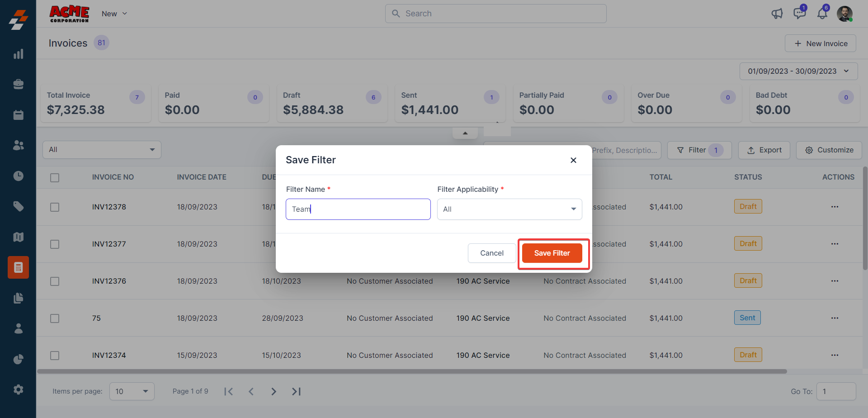Click the Filter Name text field

[358, 209]
